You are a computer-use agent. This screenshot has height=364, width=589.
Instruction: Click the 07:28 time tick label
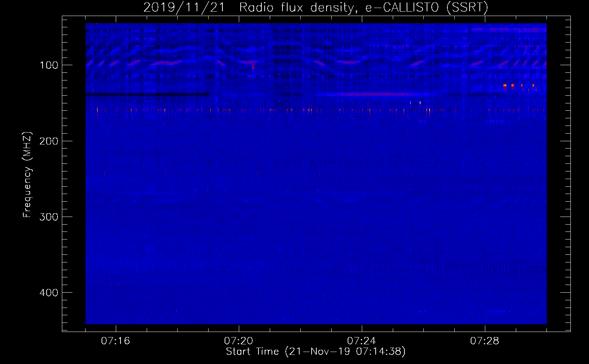coord(485,341)
